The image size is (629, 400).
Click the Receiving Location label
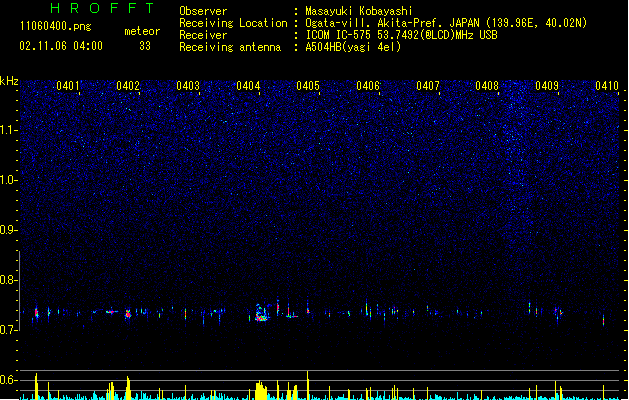(x=233, y=23)
